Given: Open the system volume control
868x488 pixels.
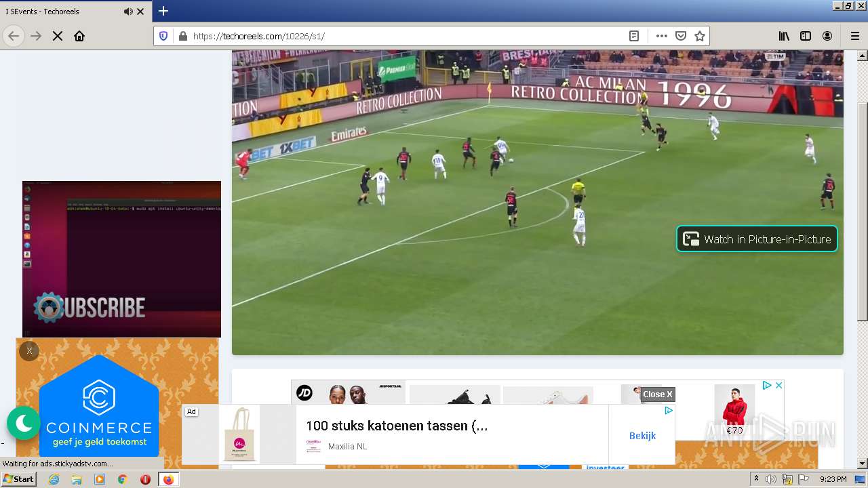Looking at the screenshot, I should (771, 479).
